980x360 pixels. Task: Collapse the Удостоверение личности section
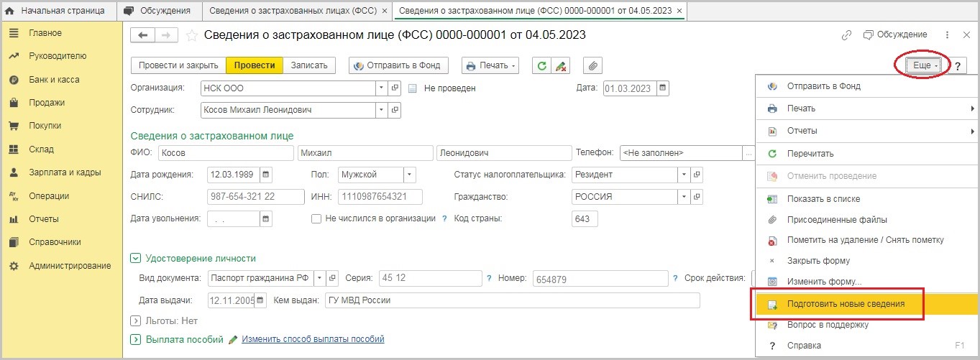(135, 259)
